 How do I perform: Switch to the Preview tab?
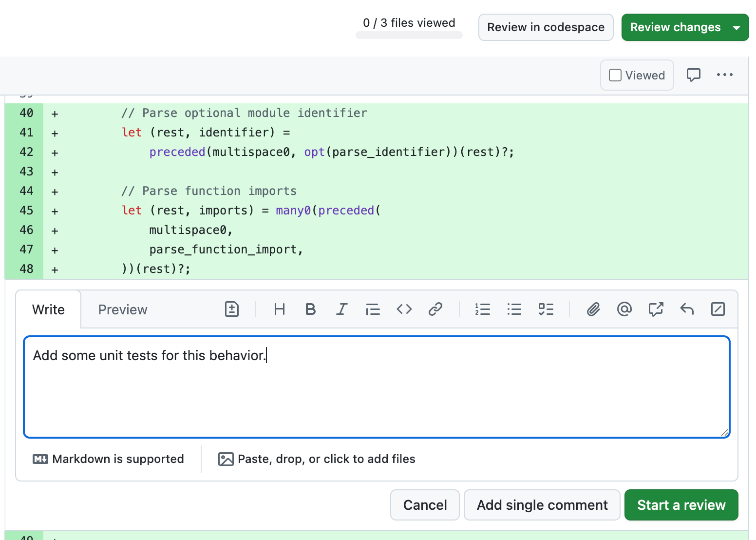[x=122, y=309]
